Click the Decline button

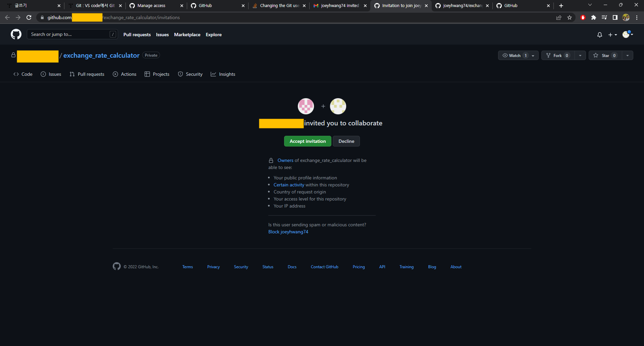pos(346,141)
